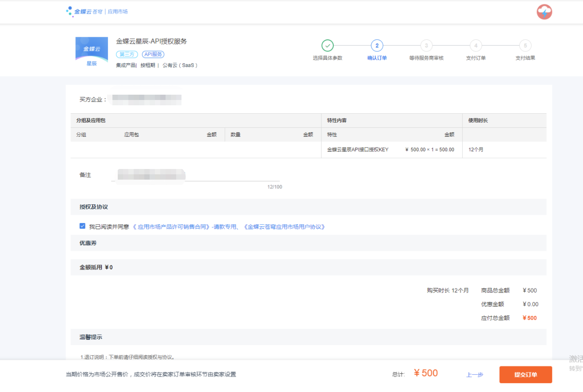Open the user avatar cloud icon
This screenshot has height=392, width=583.
point(544,12)
